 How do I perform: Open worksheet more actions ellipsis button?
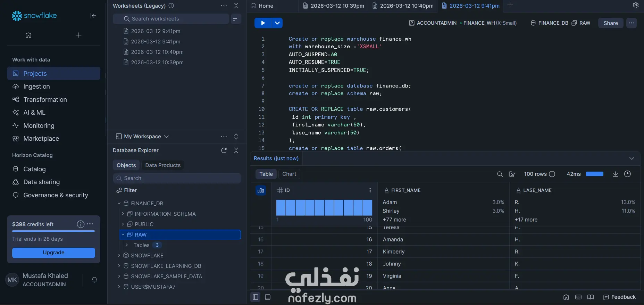pos(632,23)
